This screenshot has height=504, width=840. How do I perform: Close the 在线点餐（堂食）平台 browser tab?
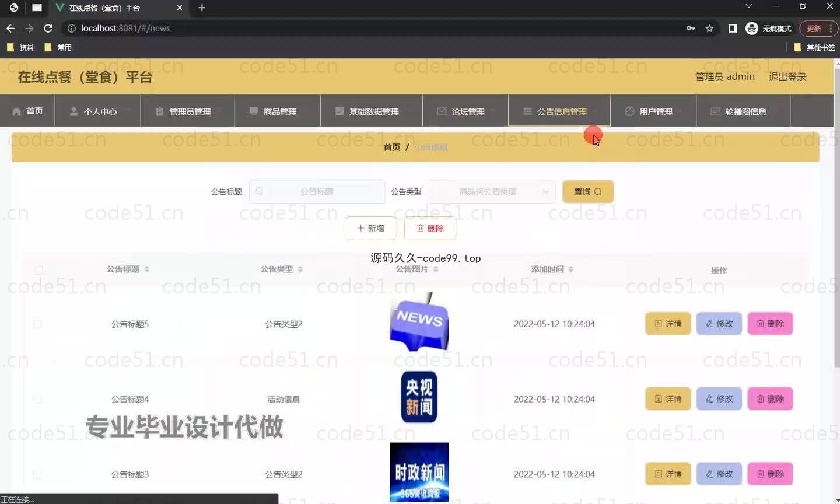[180, 8]
